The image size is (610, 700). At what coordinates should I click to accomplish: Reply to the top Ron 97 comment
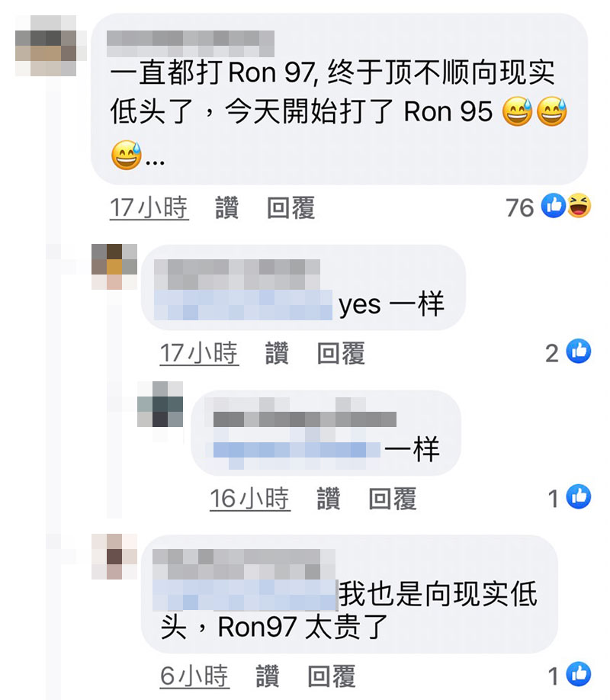pyautogui.click(x=291, y=207)
